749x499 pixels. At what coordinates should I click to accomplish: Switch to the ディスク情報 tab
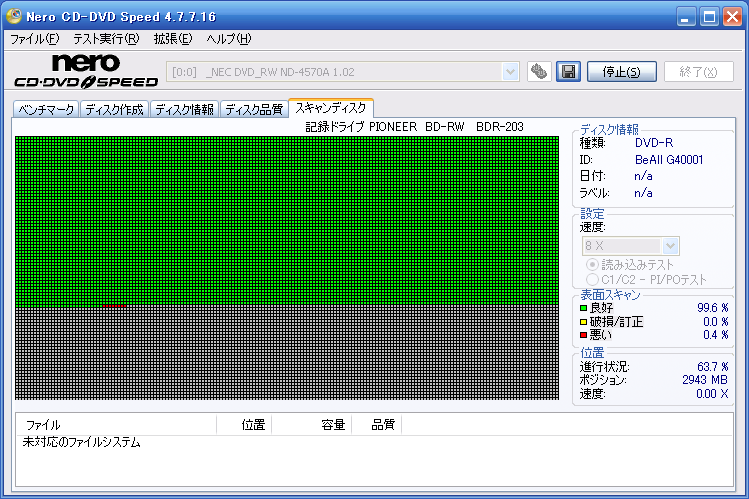click(x=184, y=109)
